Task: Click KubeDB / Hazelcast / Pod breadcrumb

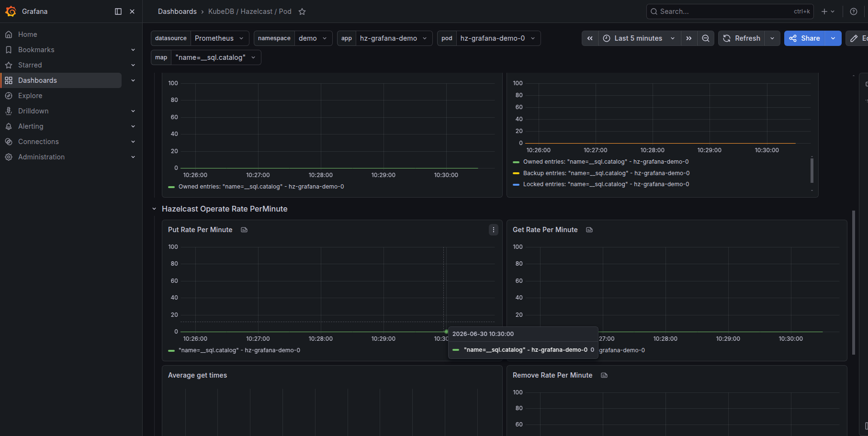Action: (x=249, y=11)
